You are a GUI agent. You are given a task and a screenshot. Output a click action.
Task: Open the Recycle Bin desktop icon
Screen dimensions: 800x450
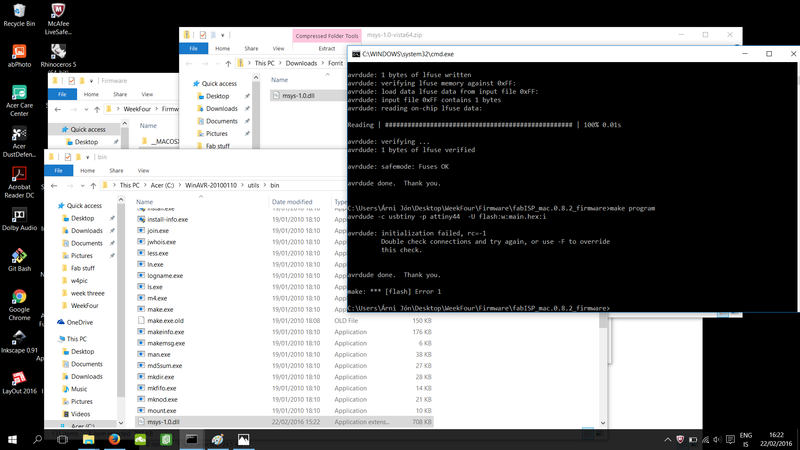(19, 15)
